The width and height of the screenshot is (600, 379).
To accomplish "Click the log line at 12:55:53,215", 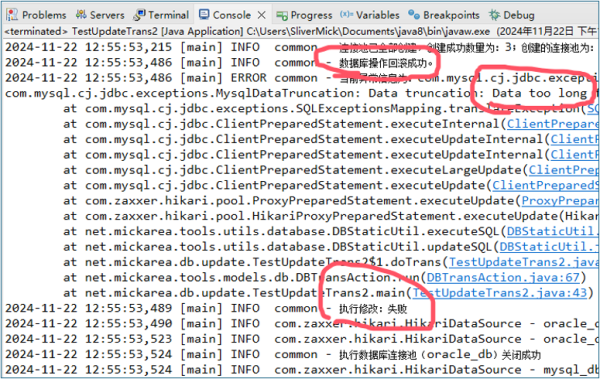I will coord(301,47).
